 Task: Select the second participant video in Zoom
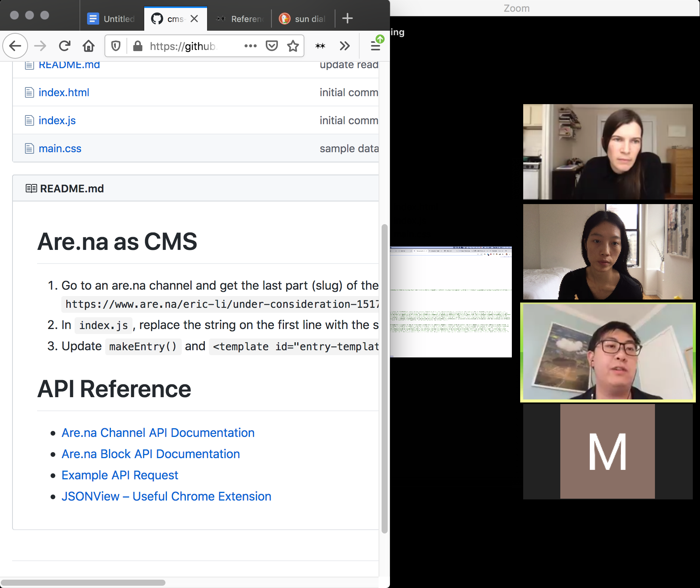[x=608, y=252]
